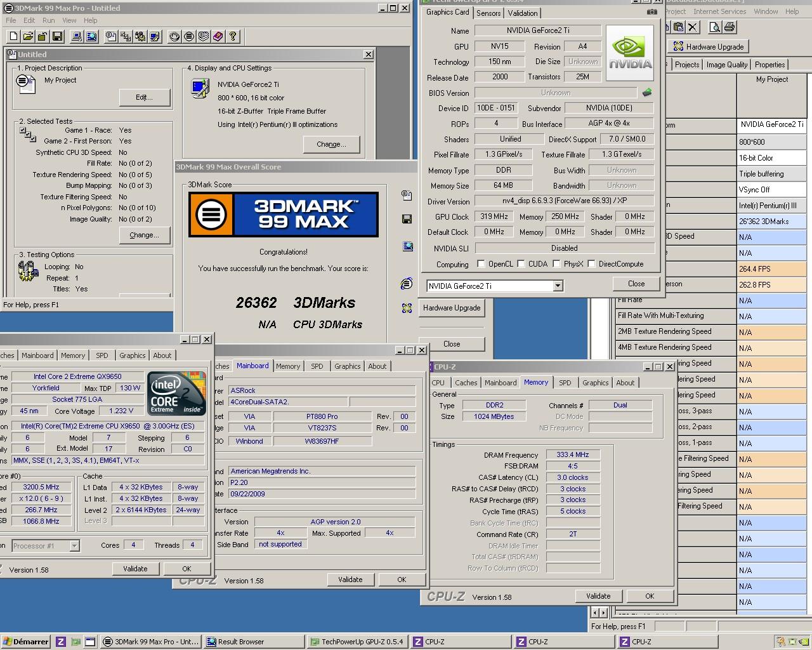Switch to TechPowerUp GPU-Z taskbar item
Image resolution: width=812 pixels, height=650 pixels.
[x=357, y=642]
